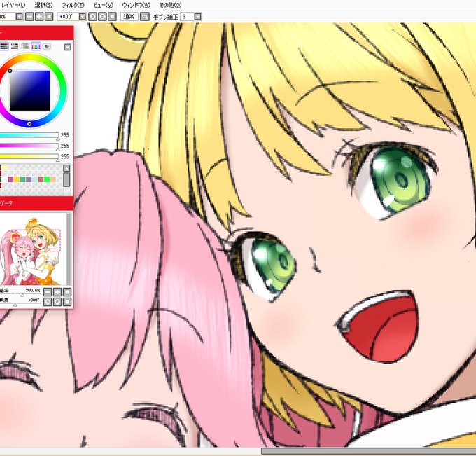Adjust the navigator zoom slider at 300.0%
This screenshot has width=476, height=456.
(x=21, y=295)
